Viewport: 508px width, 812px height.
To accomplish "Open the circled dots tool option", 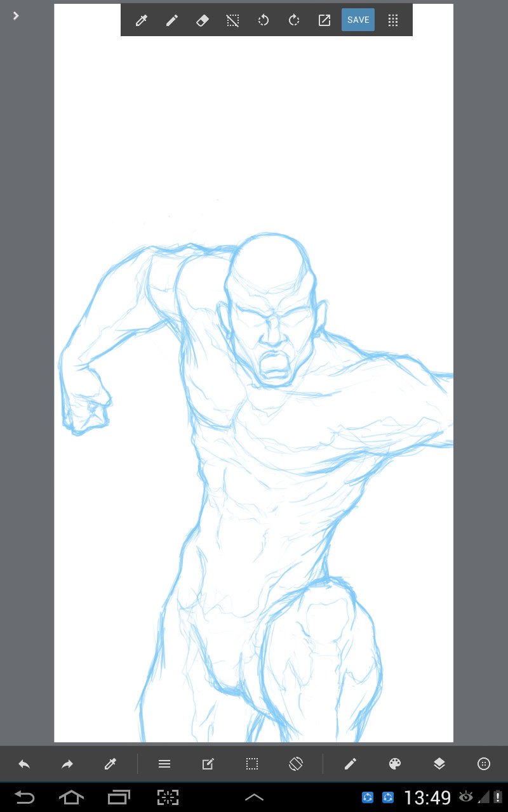I will click(484, 764).
